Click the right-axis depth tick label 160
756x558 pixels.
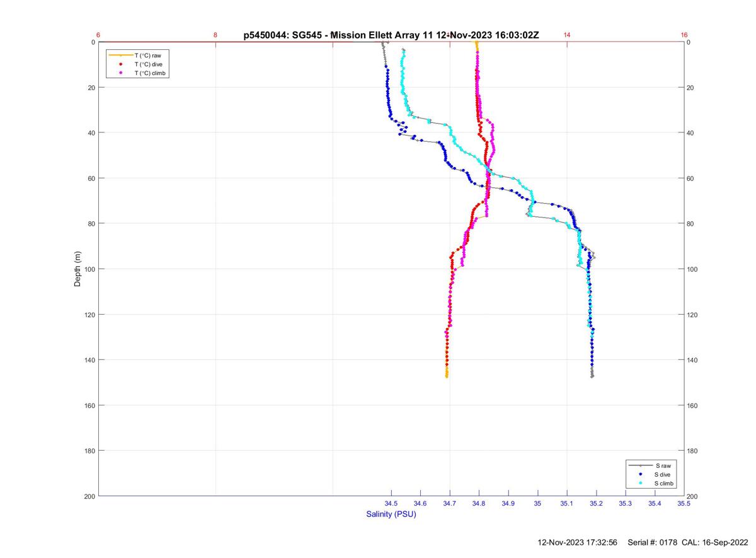[692, 405]
